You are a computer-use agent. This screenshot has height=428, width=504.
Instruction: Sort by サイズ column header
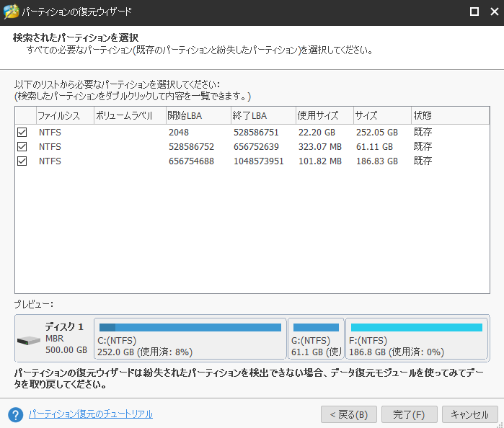point(382,115)
